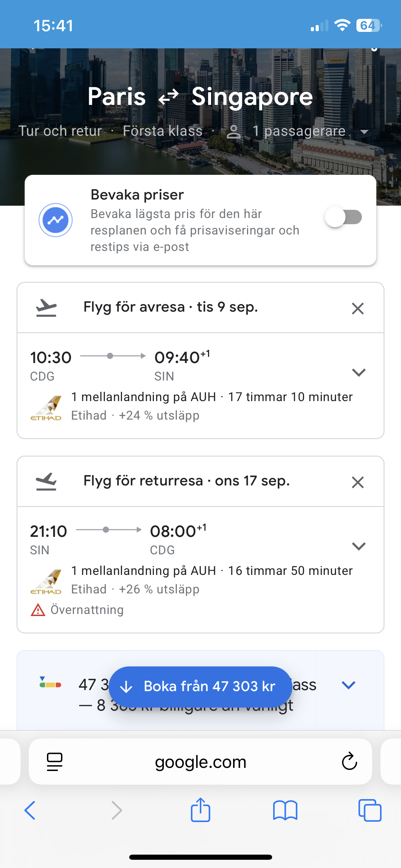The width and height of the screenshot is (401, 868).
Task: Expand the 21:10 SIN return flight details
Action: pos(359,546)
